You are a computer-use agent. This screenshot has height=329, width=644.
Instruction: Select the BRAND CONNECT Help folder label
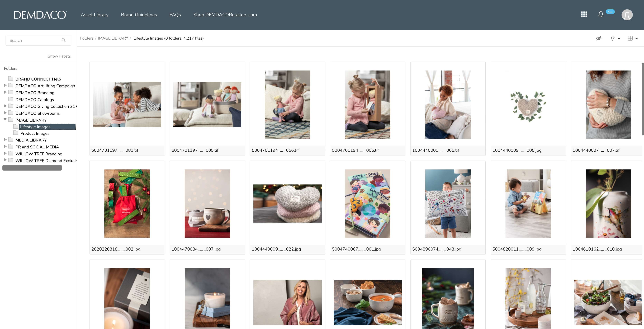tap(38, 79)
